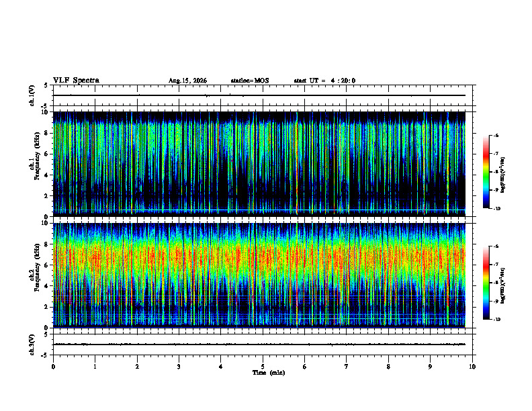Image resolution: width=532 pixels, height=411 pixels.
Task: Click the ch.1 color scale 'log(PSD)' unit label
Action: pos(503,175)
